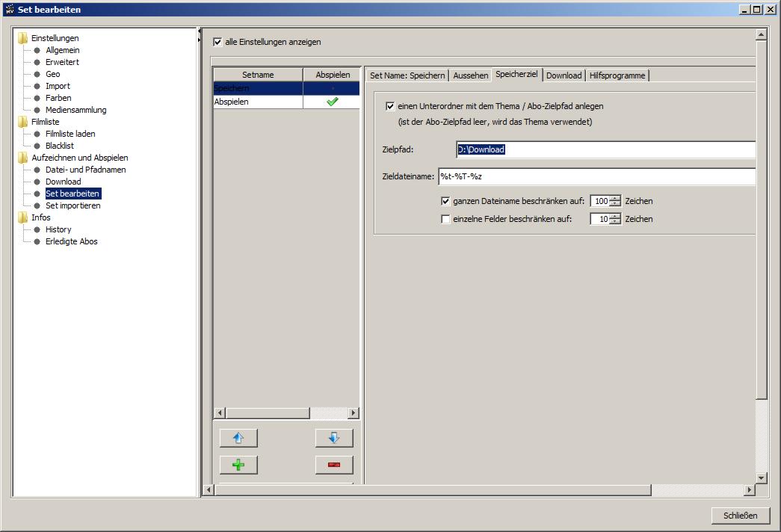Click the horizontal scrollbar under set table
This screenshot has height=532, width=781.
(268, 413)
